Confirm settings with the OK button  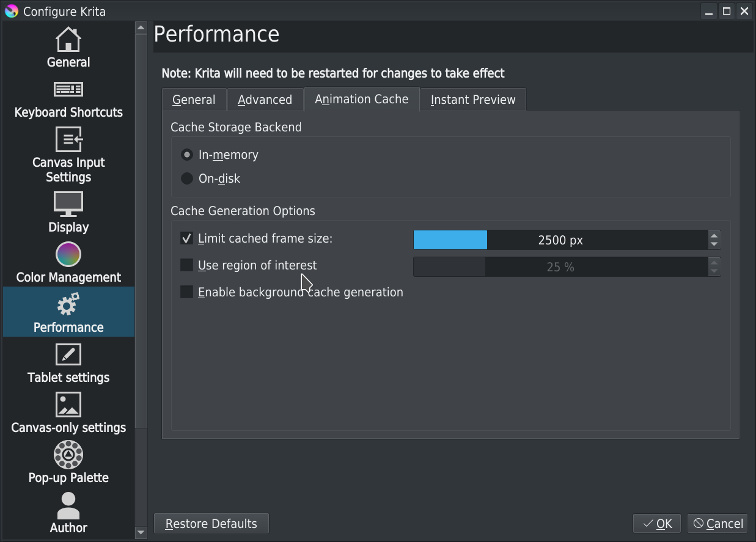[x=658, y=524]
